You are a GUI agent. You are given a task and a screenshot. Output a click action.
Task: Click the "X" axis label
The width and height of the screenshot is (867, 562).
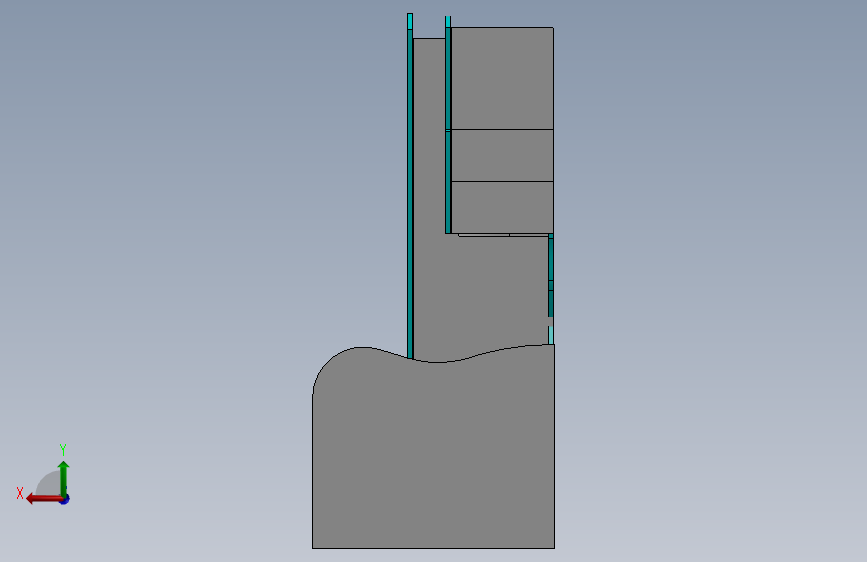pos(20,493)
